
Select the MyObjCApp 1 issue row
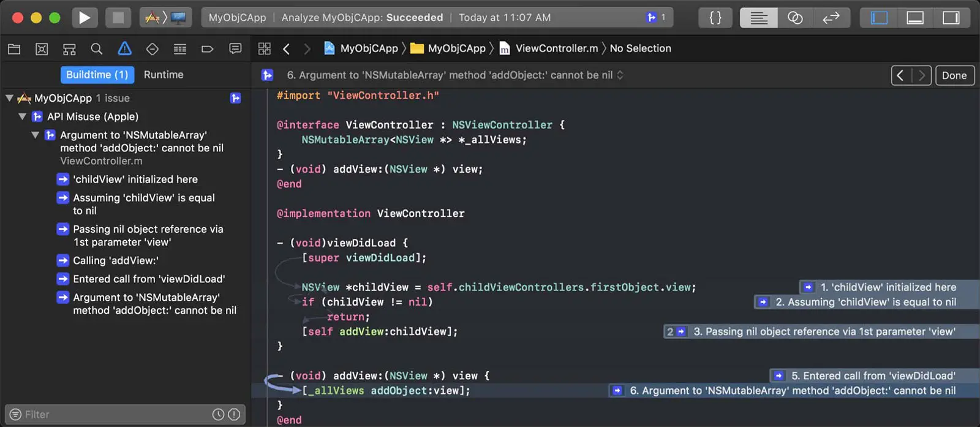tap(126, 98)
